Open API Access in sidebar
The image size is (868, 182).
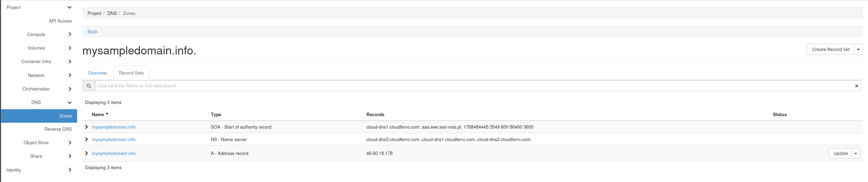(60, 21)
